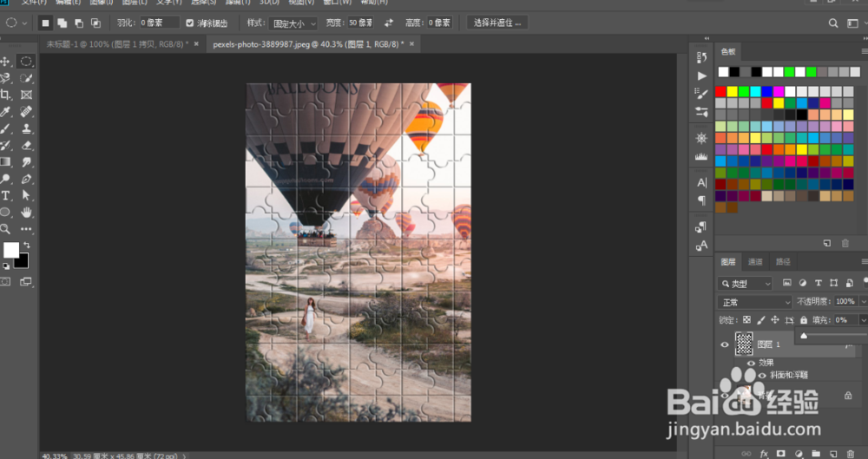Choose New Selection mode
This screenshot has height=459, width=868.
45,23
